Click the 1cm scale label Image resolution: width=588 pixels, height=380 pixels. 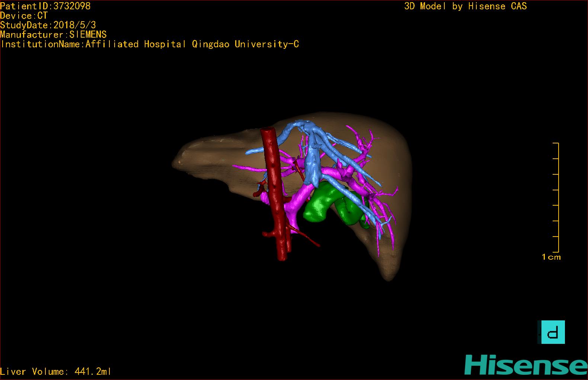point(551,257)
